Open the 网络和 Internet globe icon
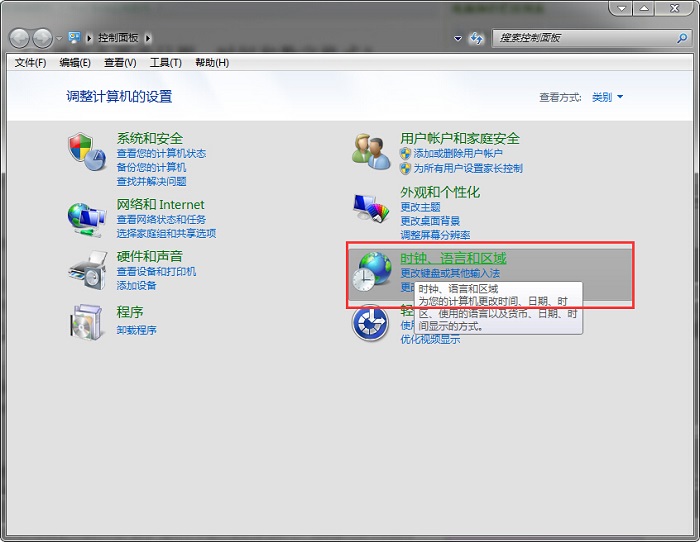The width and height of the screenshot is (700, 542). pos(87,217)
